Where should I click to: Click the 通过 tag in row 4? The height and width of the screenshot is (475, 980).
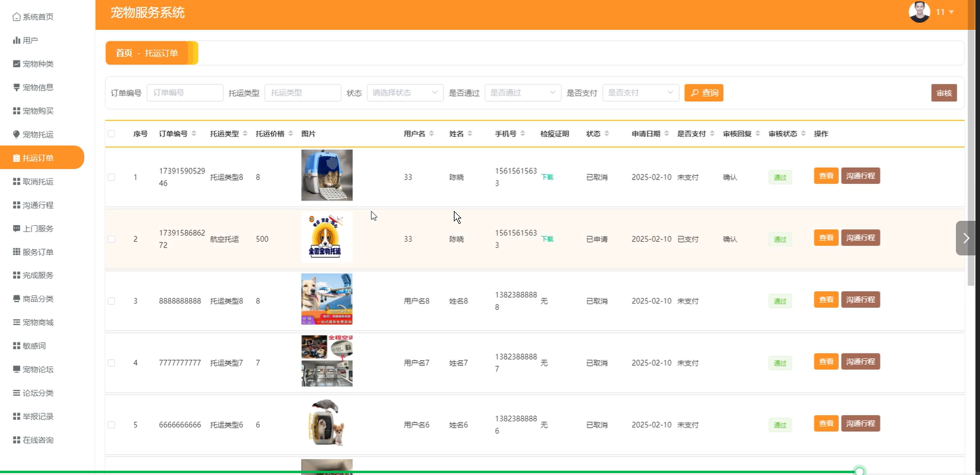[781, 363]
